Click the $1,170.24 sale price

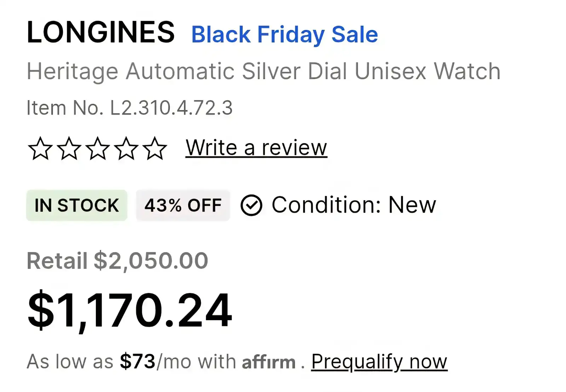point(130,310)
